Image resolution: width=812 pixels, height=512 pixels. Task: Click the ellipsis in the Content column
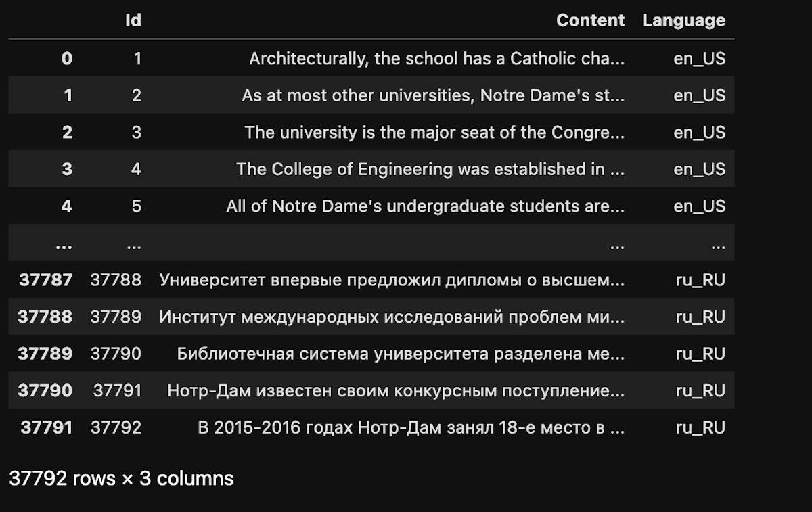616,244
